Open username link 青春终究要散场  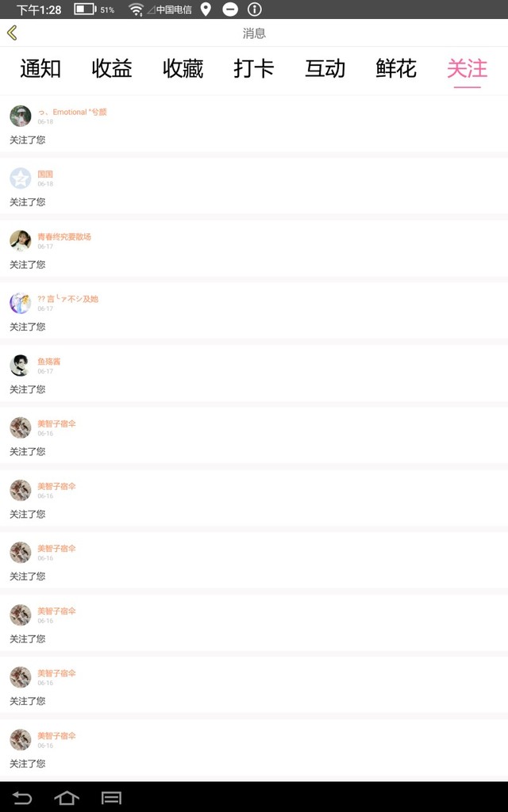click(x=64, y=236)
